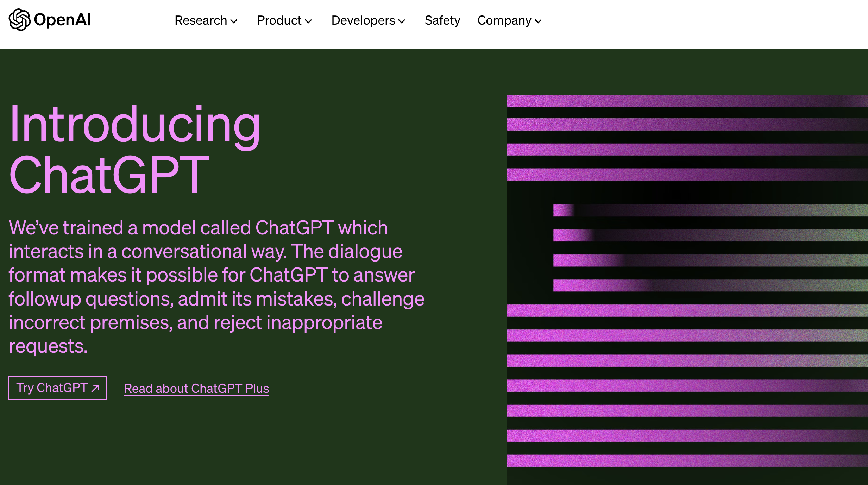Click the bottom purple stripe of the artwork
This screenshot has height=485, width=868.
[x=687, y=461]
